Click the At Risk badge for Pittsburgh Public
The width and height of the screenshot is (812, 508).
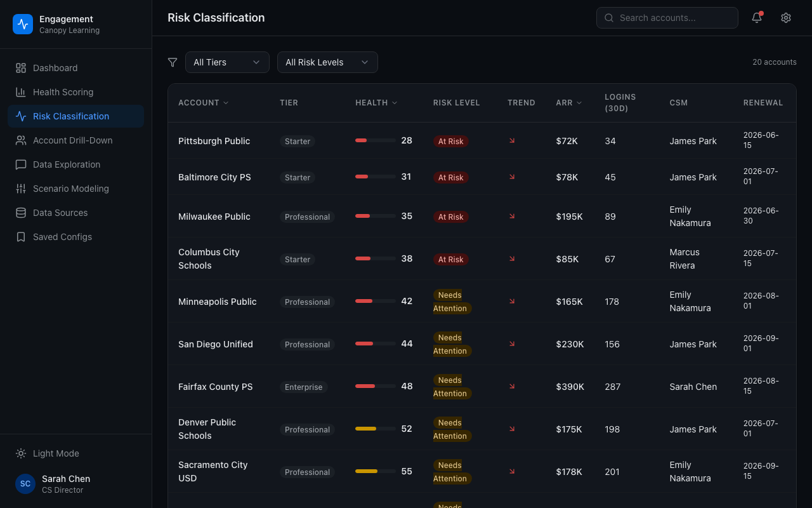[x=451, y=141]
